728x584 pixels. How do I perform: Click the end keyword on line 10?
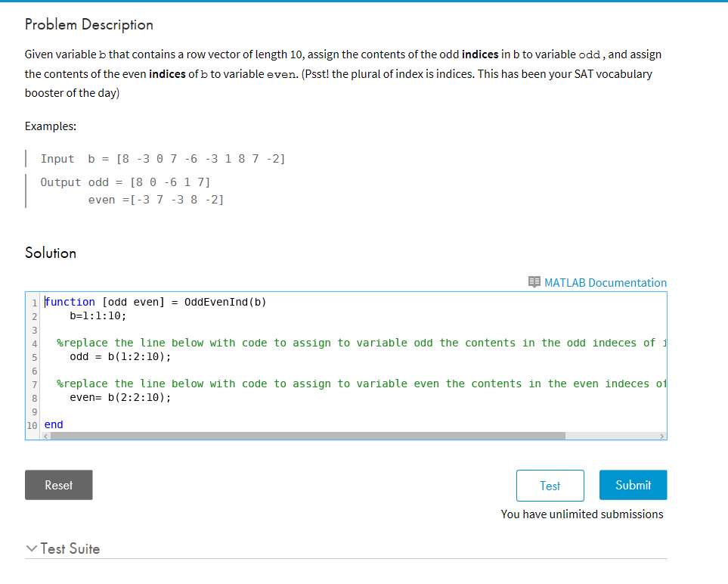coord(53,424)
